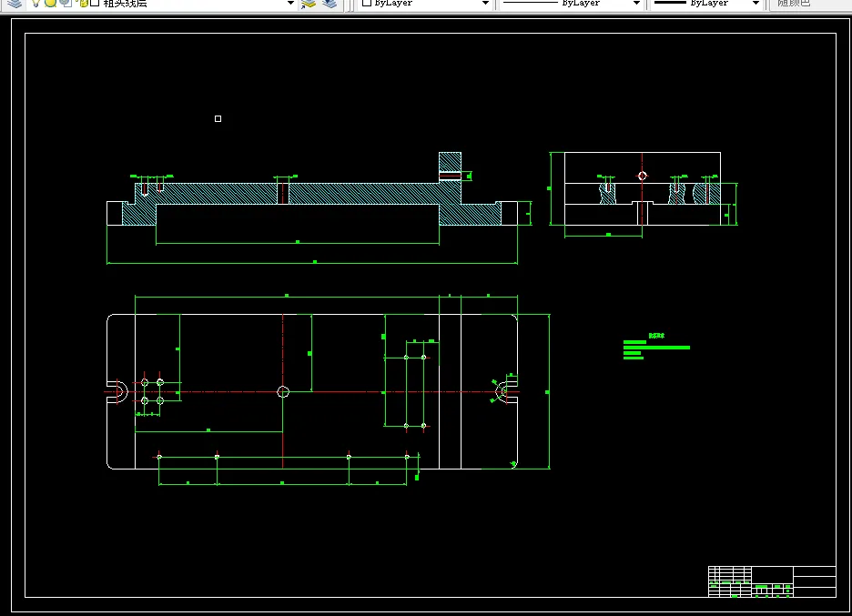Click Make Object's Layer Current icon
Screen dimensions: 852x616
309,4
